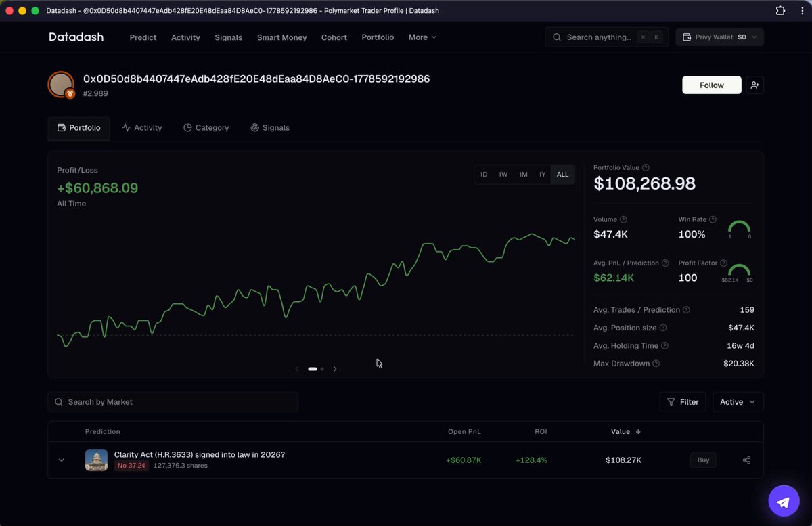Screen dimensions: 812x526
Task: Open Smart Money in navigation
Action: pyautogui.click(x=281, y=37)
